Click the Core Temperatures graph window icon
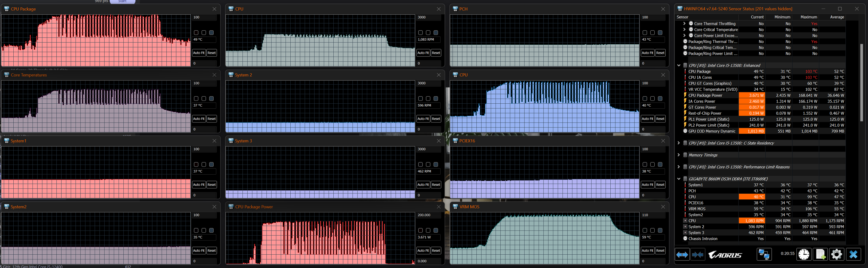The image size is (868, 268). tap(6, 75)
